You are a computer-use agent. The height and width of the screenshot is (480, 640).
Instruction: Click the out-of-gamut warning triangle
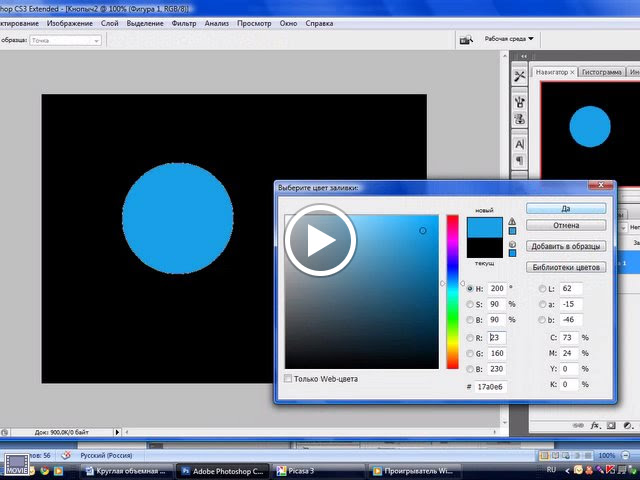click(512, 222)
